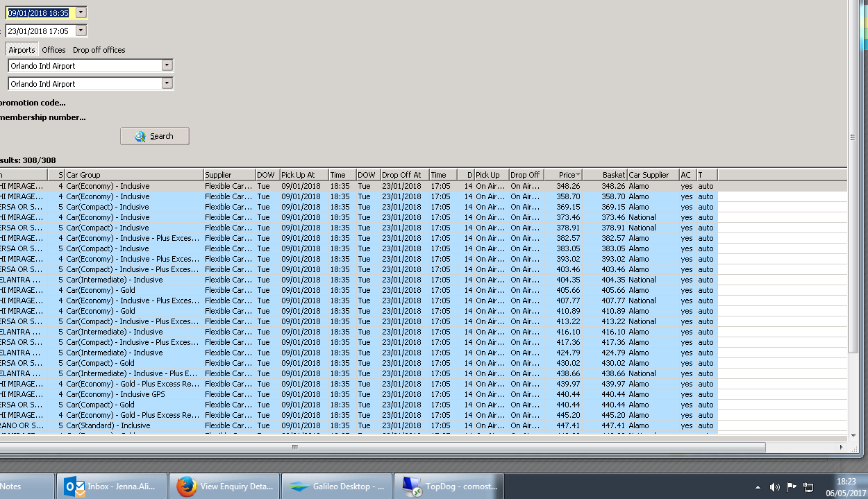
Task: Select Car(Intermediate) - Inclusive row priced 404.35
Action: (358, 280)
